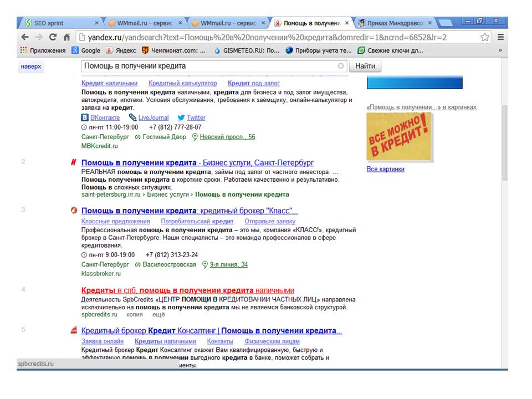Open the Невский просп., 56 address link

click(227, 137)
